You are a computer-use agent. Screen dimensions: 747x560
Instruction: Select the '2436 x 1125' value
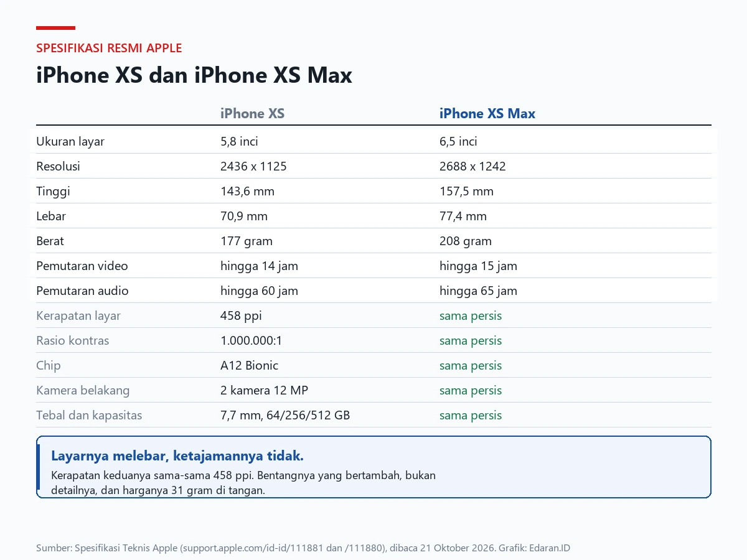[253, 166]
